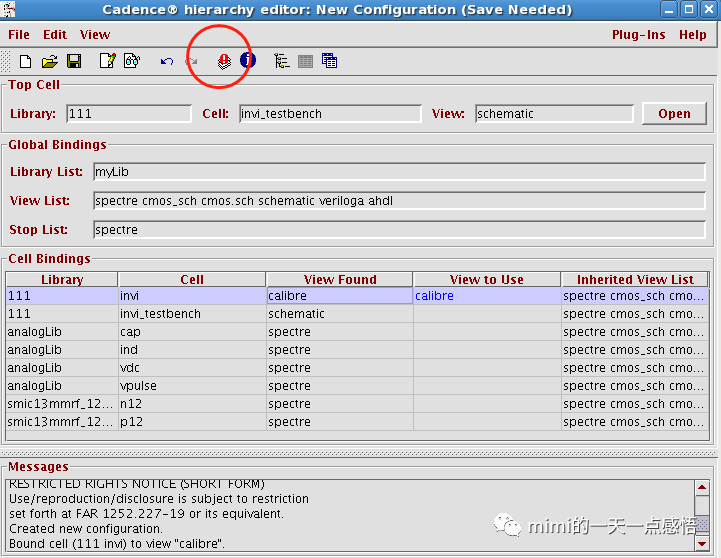This screenshot has width=721, height=558.
Task: Switch to the tree view icon
Action: point(281,61)
